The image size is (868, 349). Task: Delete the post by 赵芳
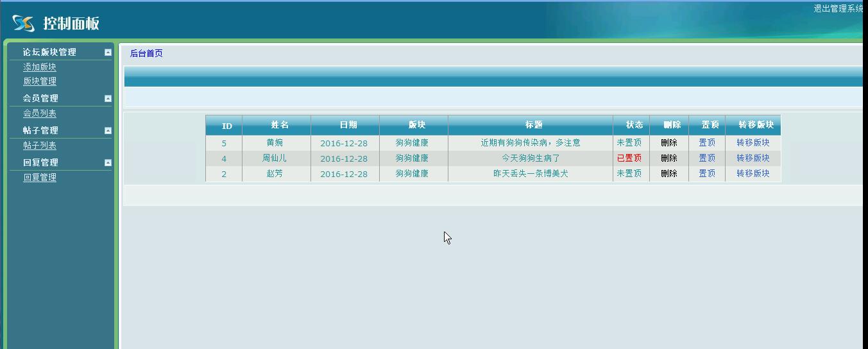click(x=669, y=173)
